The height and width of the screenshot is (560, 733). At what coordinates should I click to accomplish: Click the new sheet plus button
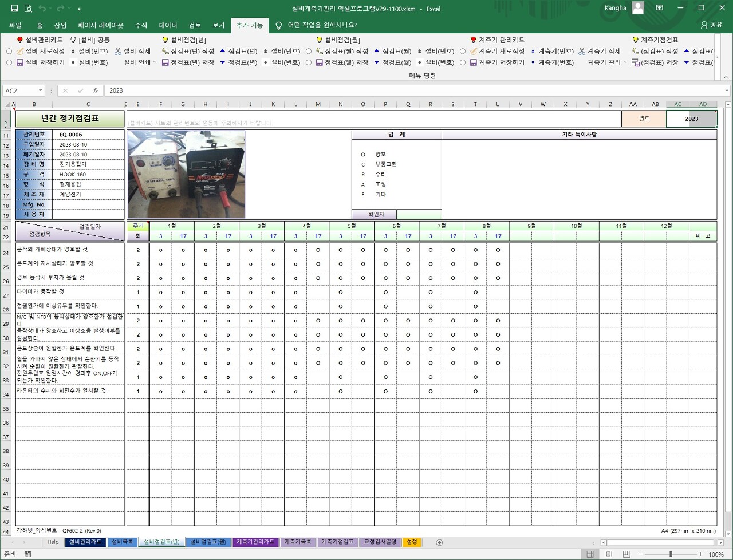click(x=439, y=542)
